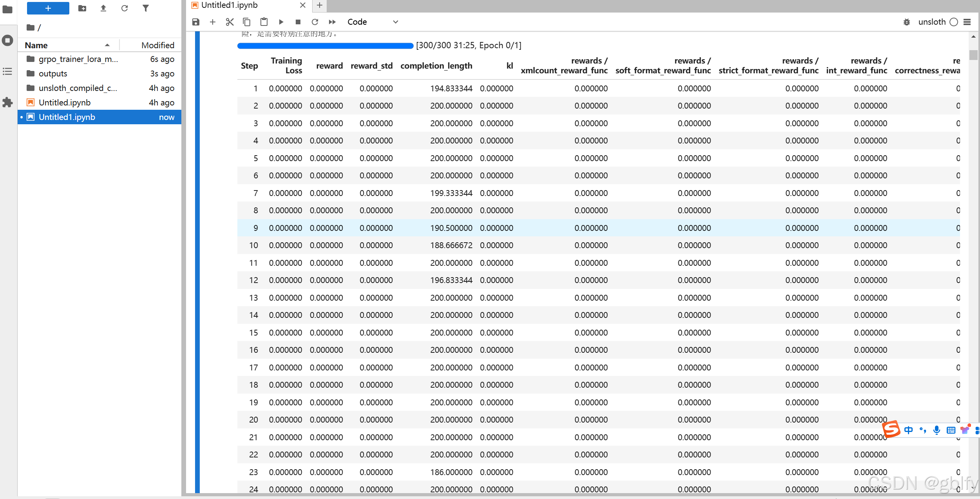Open running terminals and kernels sidebar
980x499 pixels.
click(x=7, y=40)
